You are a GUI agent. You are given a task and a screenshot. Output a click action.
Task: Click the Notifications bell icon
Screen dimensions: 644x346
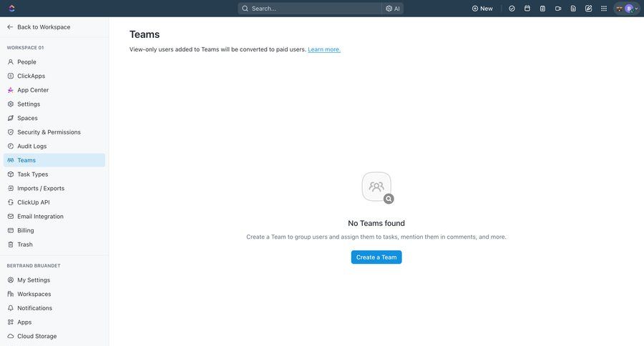[x=11, y=308]
